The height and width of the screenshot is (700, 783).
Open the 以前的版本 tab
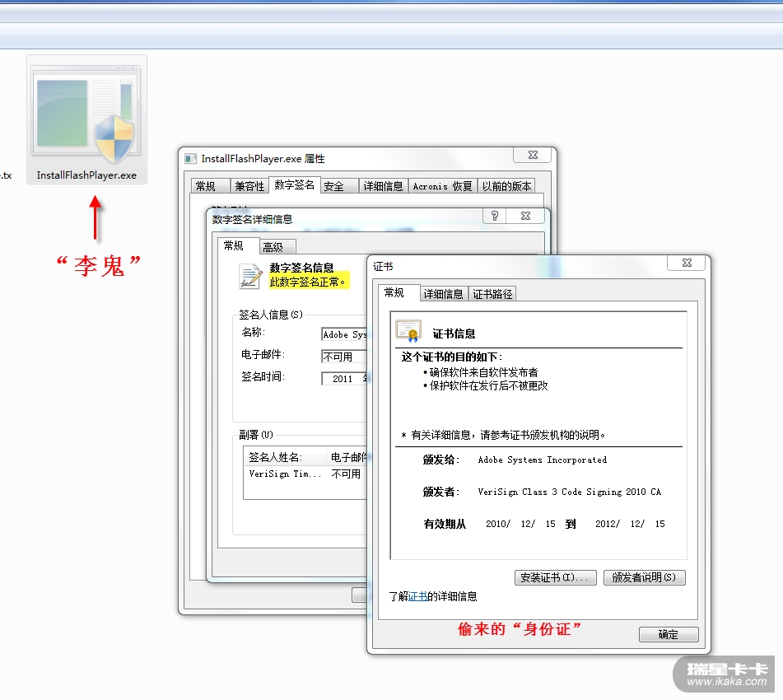tap(506, 186)
